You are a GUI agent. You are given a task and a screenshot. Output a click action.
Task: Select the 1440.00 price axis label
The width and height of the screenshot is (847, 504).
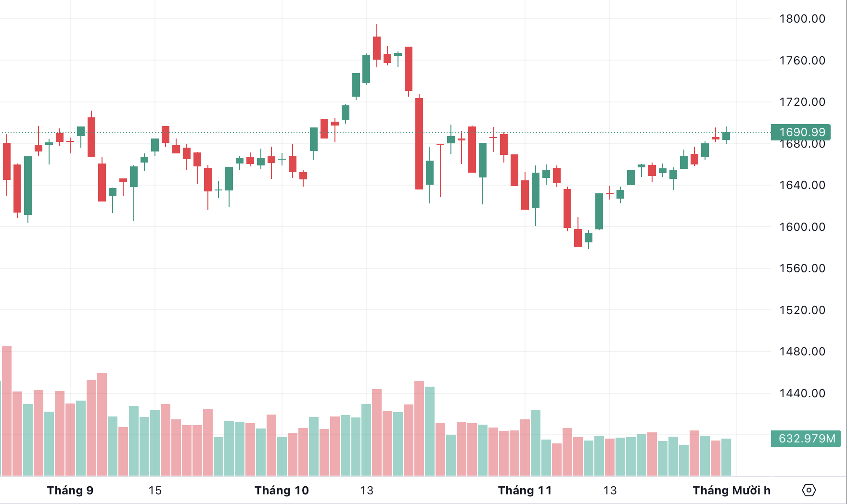(802, 393)
